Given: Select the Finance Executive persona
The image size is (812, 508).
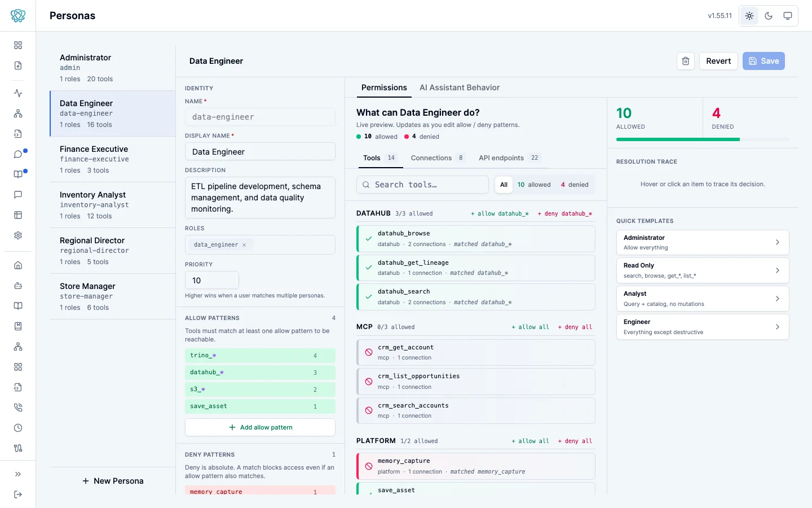Looking at the screenshot, I should click(x=113, y=159).
